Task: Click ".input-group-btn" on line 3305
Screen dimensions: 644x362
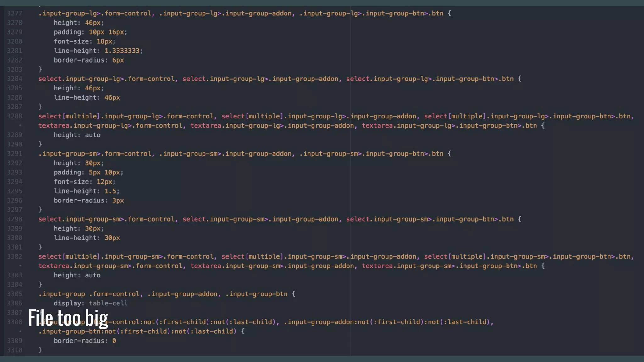Action: tap(256, 294)
